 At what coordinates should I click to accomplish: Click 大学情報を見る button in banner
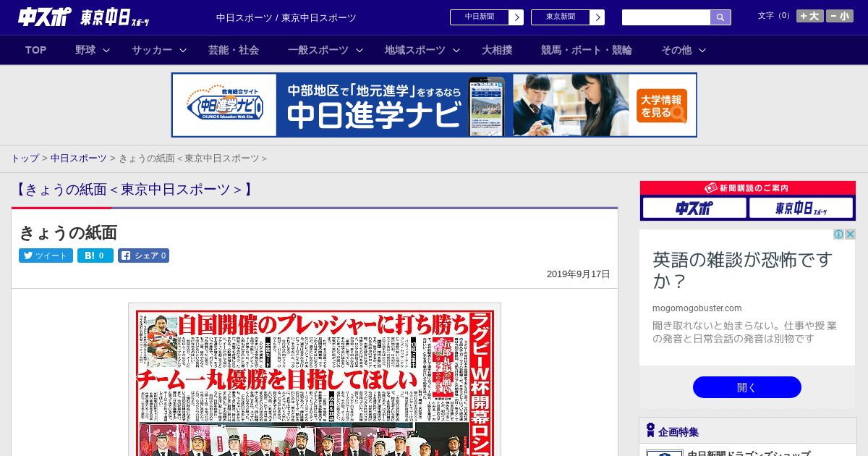662,106
